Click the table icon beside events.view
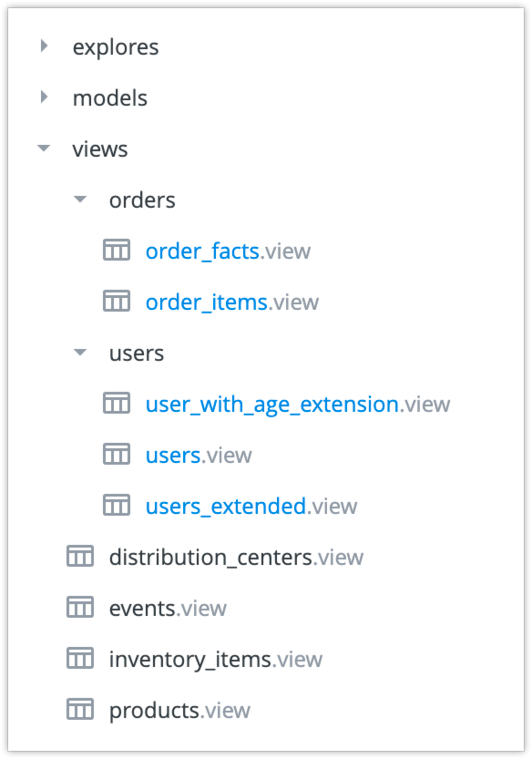 tap(80, 607)
